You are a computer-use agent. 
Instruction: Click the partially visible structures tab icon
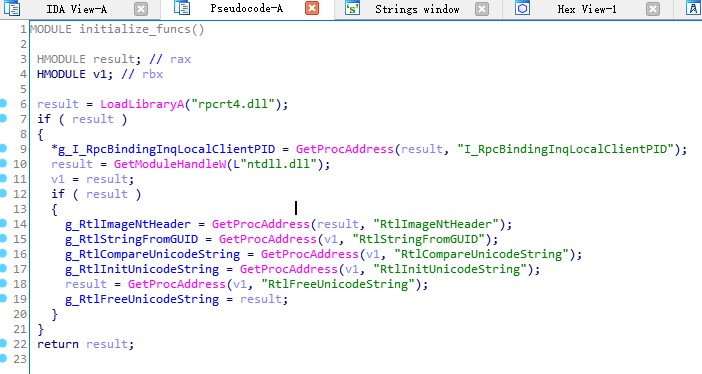(x=693, y=8)
